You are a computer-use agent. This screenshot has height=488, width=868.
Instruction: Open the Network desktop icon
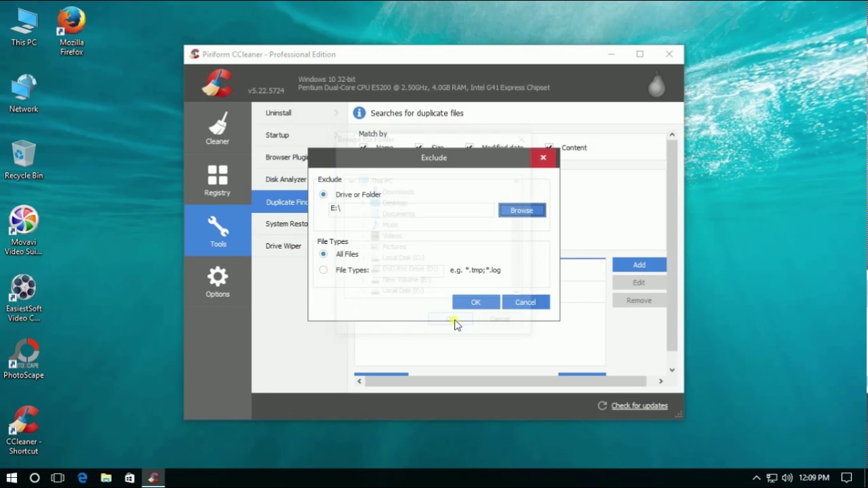24,94
